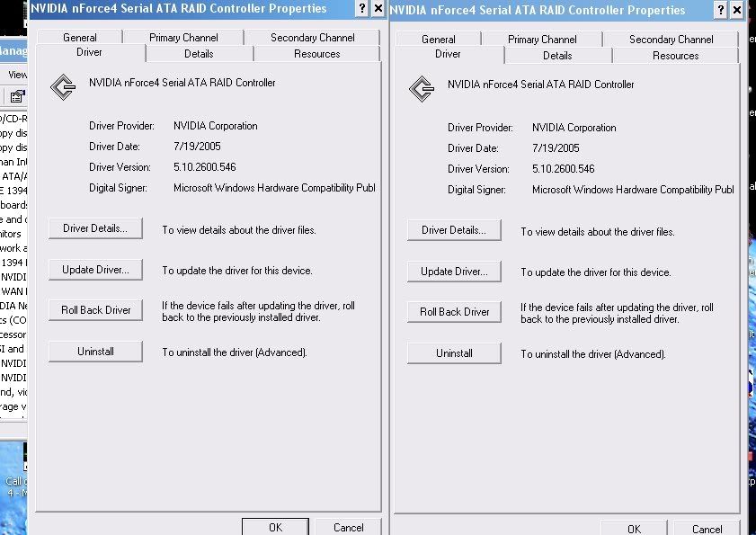Screen dimensions: 756x535
Task: Click Roll Back Driver in left dialog
Action: coord(95,310)
